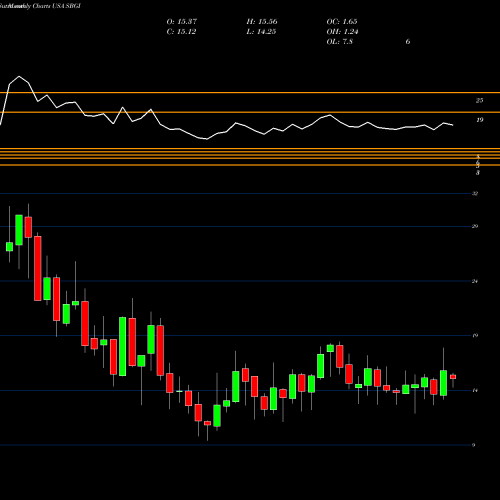
Task: Click the "24" price axis label
Action: pos(475,281)
